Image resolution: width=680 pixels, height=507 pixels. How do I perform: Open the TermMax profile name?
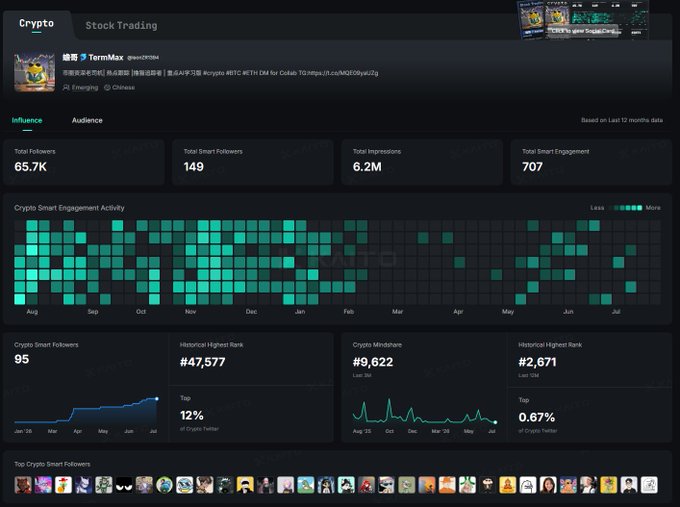(x=106, y=57)
